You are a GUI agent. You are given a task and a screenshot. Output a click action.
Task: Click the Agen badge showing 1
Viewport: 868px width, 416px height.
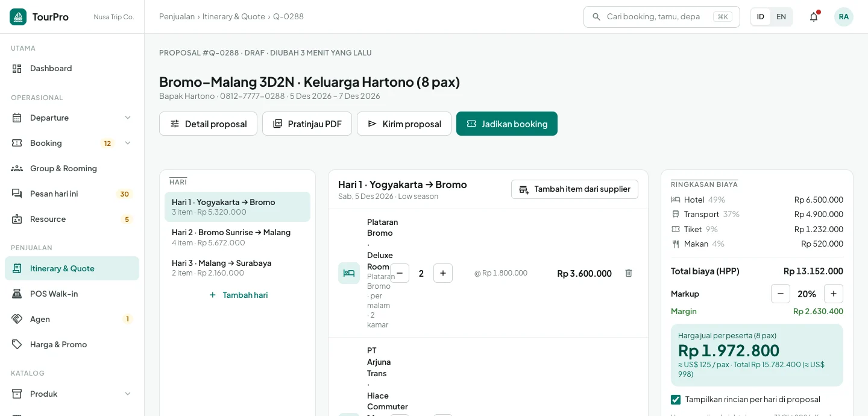(x=127, y=319)
